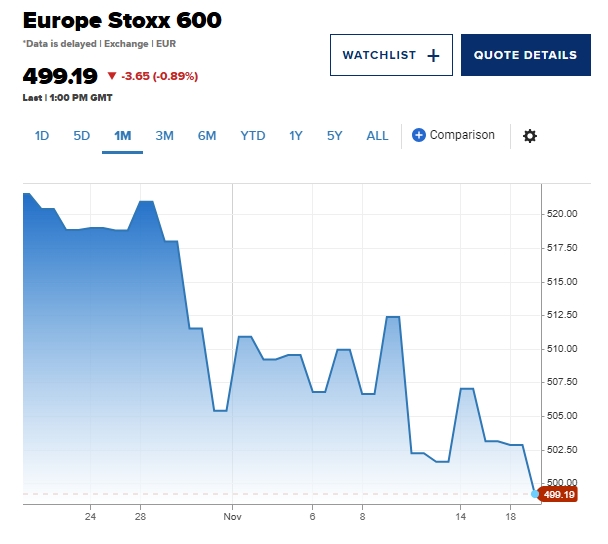Display ALL historical data range

click(x=377, y=136)
